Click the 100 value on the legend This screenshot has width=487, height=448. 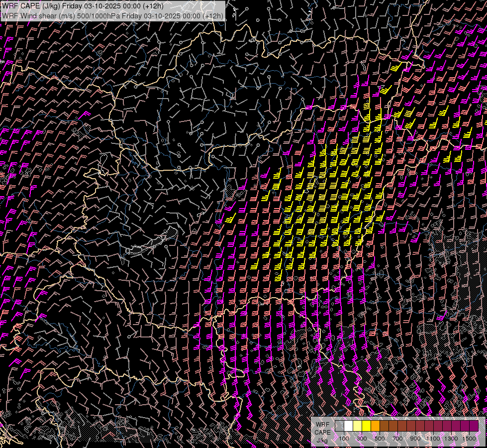[344, 439]
